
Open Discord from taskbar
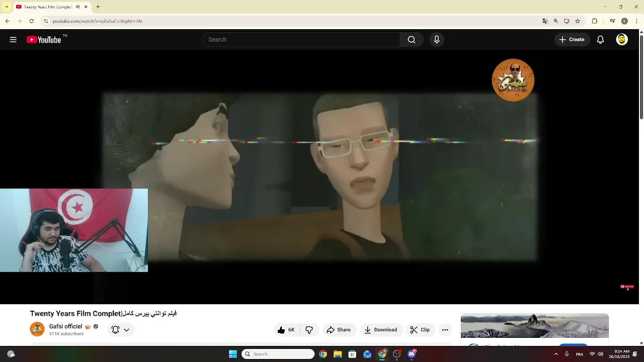click(x=412, y=354)
